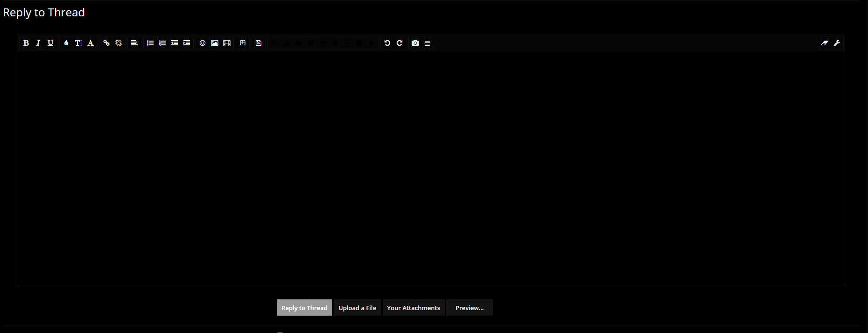Screen dimensions: 868x333
Task: Toggle underline formatting
Action: pyautogui.click(x=50, y=43)
